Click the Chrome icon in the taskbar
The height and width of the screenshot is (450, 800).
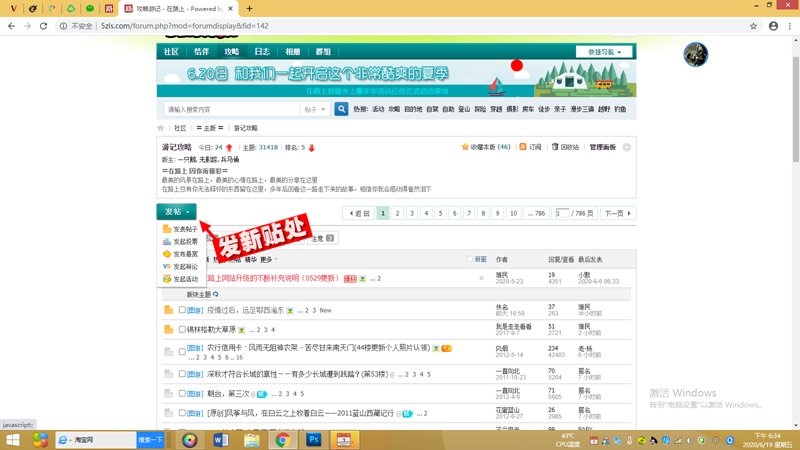(283, 440)
